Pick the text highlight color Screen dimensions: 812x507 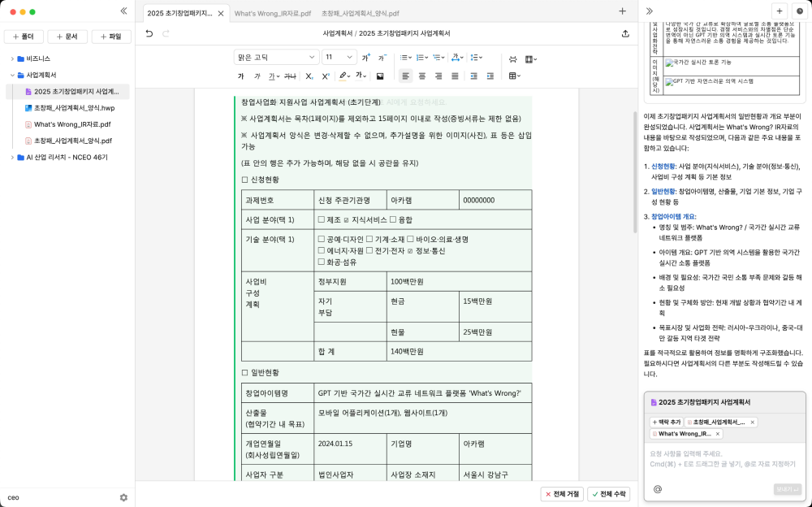click(343, 76)
